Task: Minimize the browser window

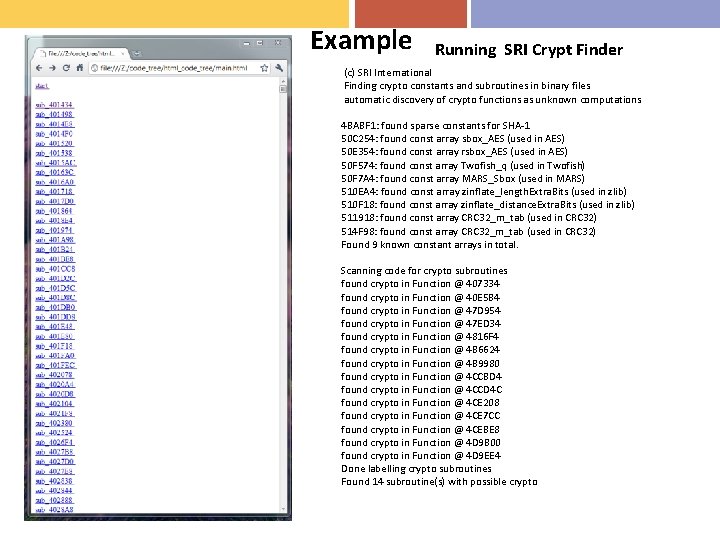Action: [247, 43]
